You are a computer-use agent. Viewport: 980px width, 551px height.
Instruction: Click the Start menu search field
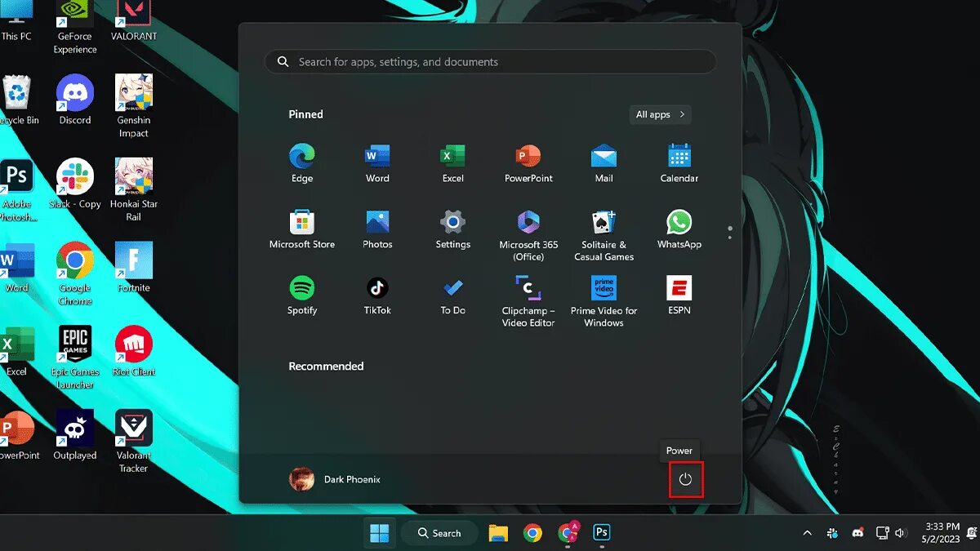click(490, 62)
